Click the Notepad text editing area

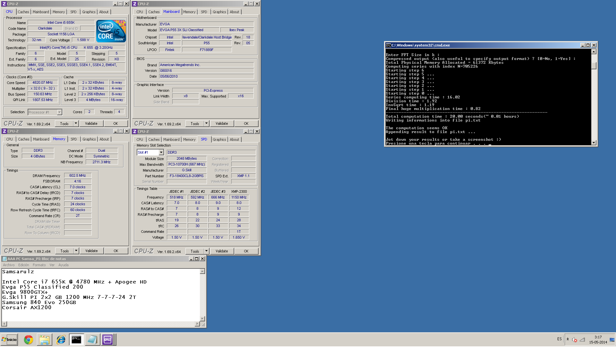tap(101, 295)
